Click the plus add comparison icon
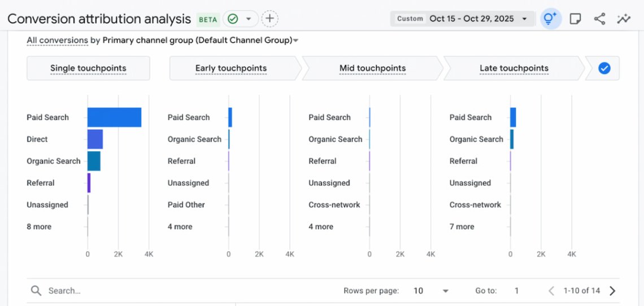 [x=270, y=19]
